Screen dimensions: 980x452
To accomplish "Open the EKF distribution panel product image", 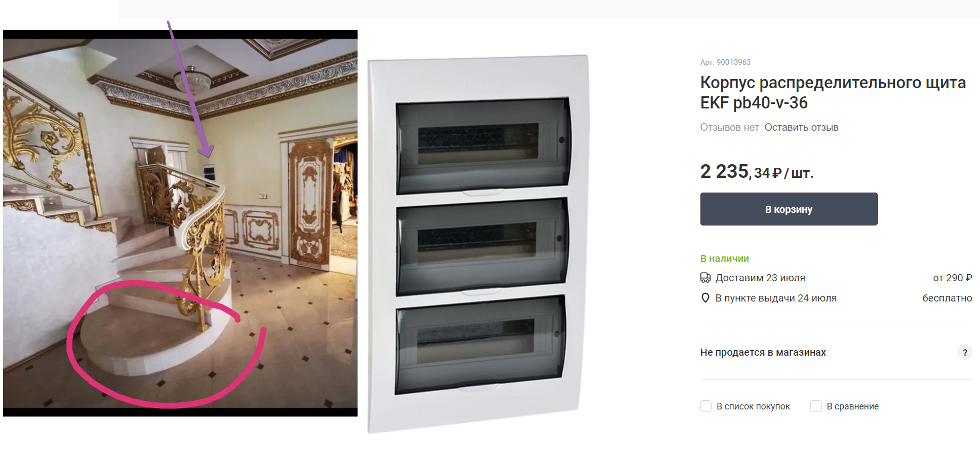I will (479, 244).
